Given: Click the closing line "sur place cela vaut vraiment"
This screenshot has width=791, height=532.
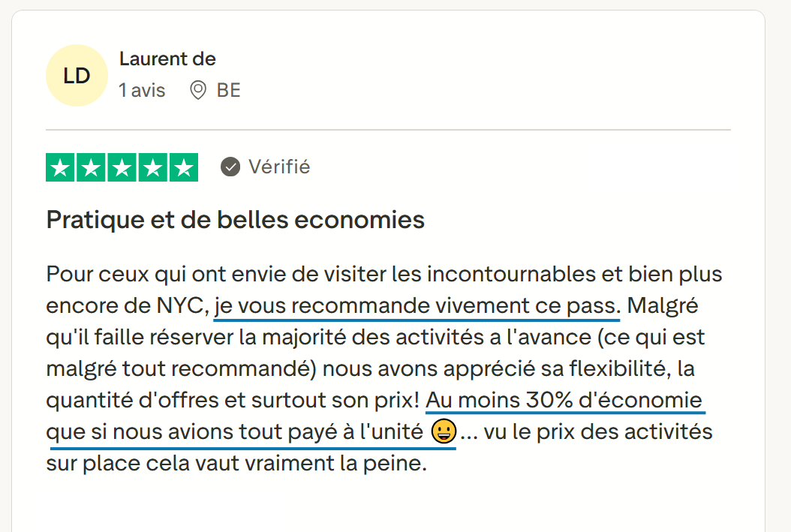Looking at the screenshot, I should pos(236,463).
